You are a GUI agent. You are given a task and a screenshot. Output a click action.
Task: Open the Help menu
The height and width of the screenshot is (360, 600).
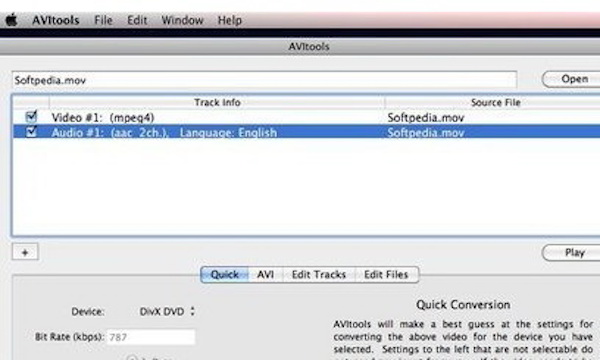(230, 20)
